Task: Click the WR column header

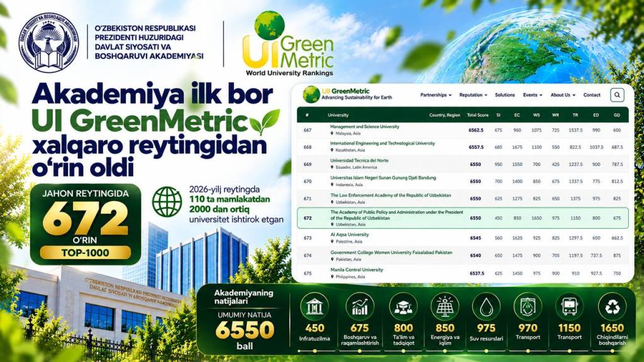Action: (555, 116)
